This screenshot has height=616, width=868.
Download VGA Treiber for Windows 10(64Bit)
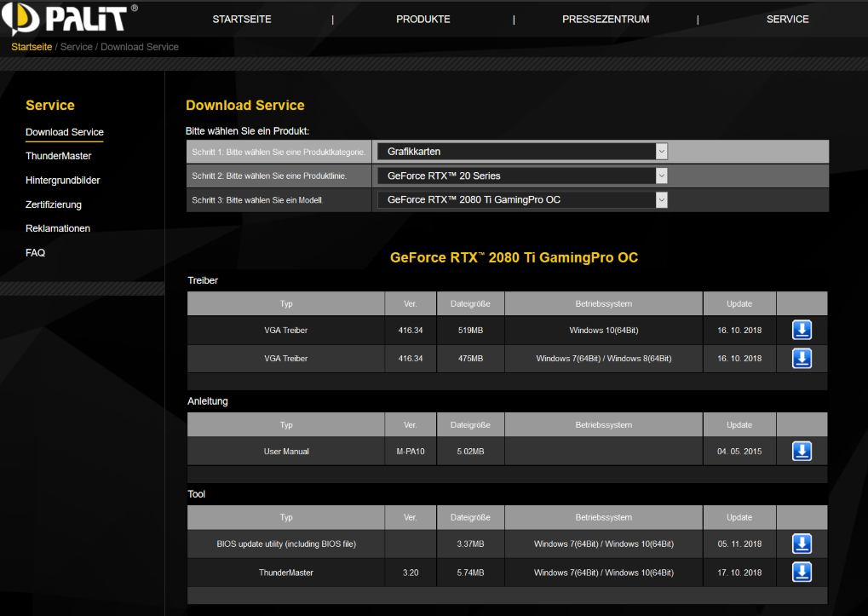tap(802, 330)
